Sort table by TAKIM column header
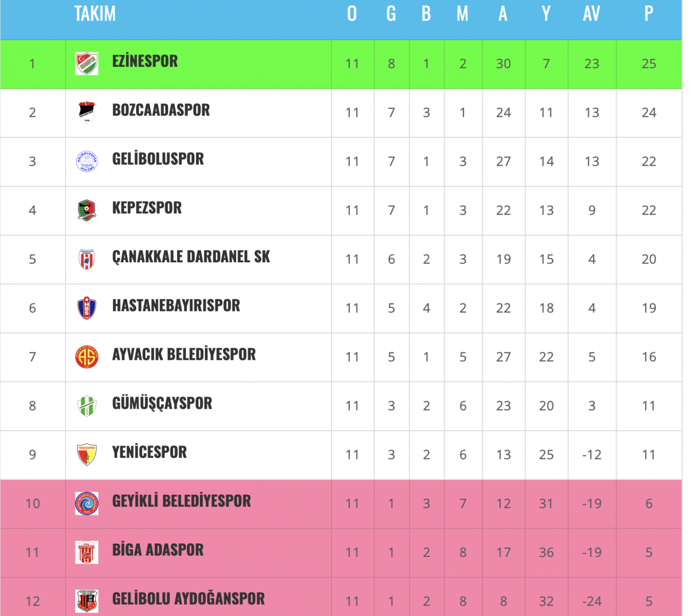This screenshot has width=695, height=616. 95,14
